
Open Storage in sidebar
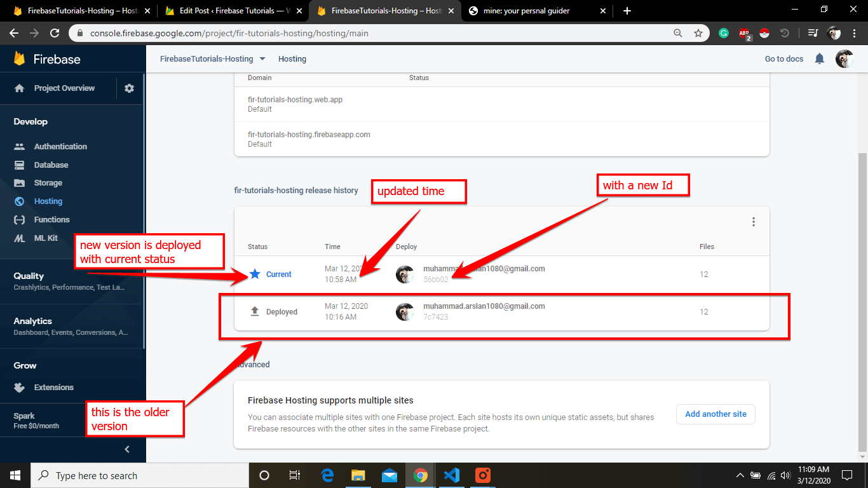(x=48, y=183)
